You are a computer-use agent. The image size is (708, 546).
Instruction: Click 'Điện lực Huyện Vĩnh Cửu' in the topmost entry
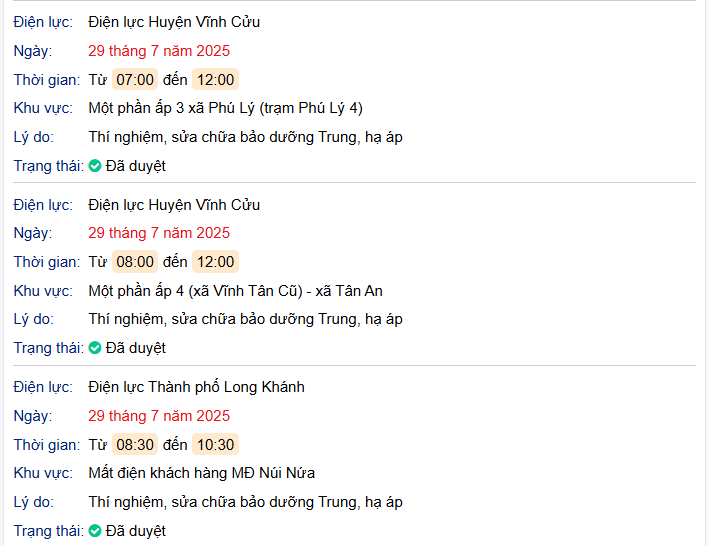pyautogui.click(x=174, y=22)
